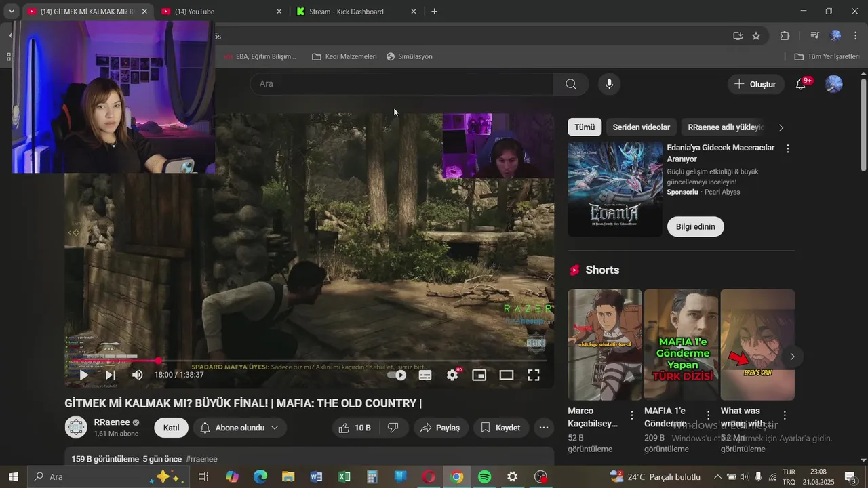Open Excel from the taskbar
This screenshot has height=488, width=868.
(x=344, y=477)
